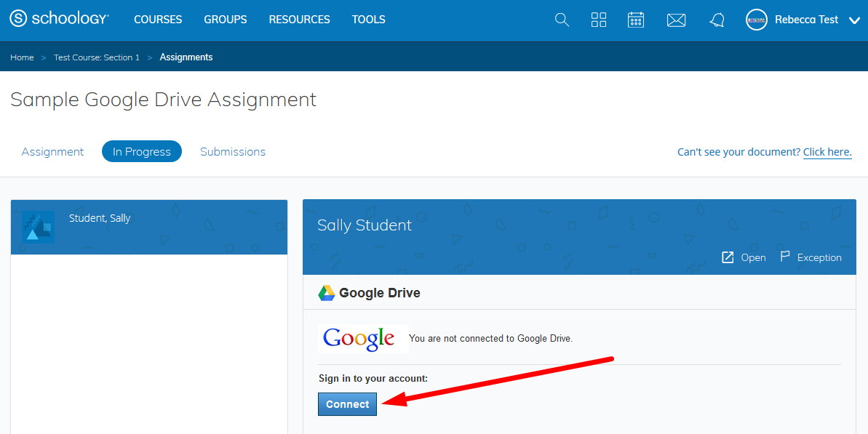Select the In Progress tab

142,152
